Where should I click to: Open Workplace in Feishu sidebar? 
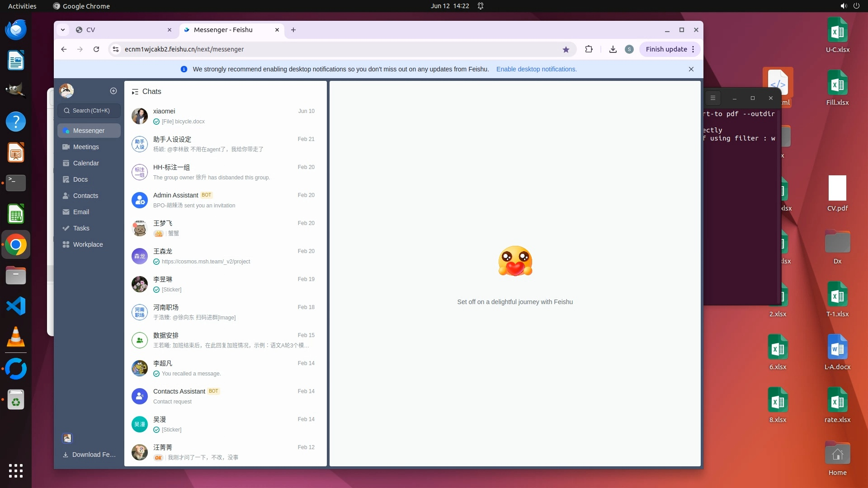(88, 244)
